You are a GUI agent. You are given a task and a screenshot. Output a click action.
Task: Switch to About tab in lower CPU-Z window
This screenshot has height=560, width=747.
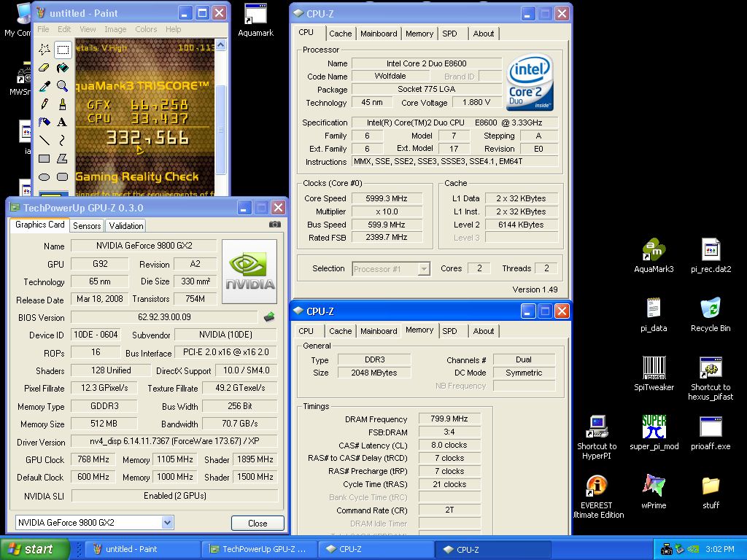[484, 331]
